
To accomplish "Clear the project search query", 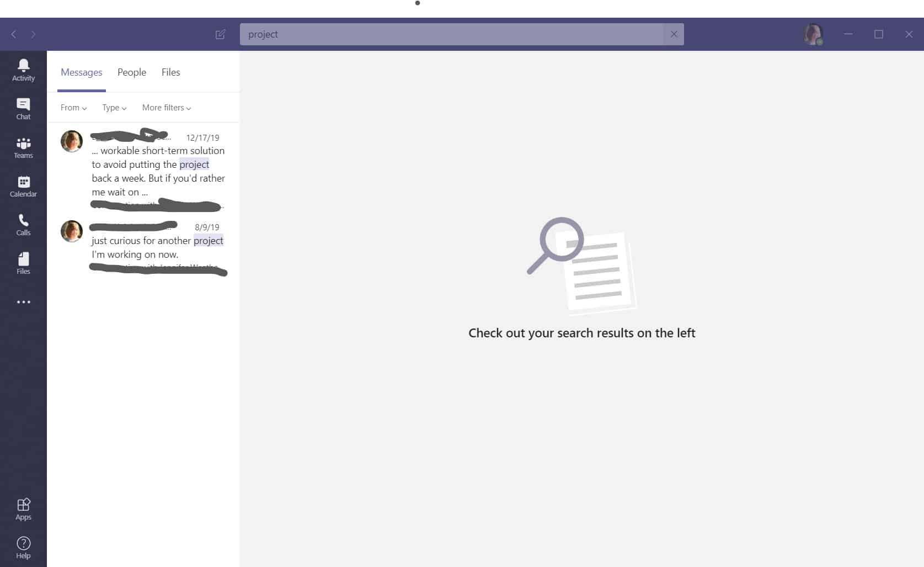I will click(x=674, y=34).
